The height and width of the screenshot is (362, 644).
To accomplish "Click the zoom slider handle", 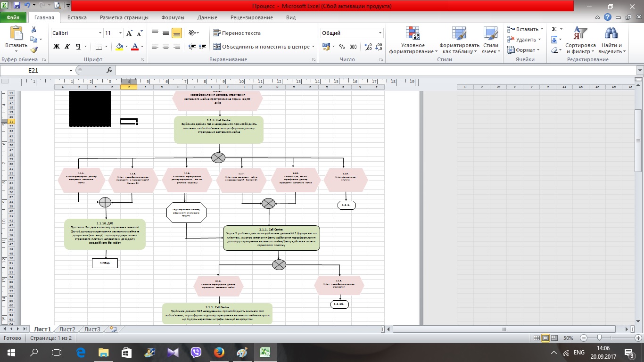I will 599,338.
